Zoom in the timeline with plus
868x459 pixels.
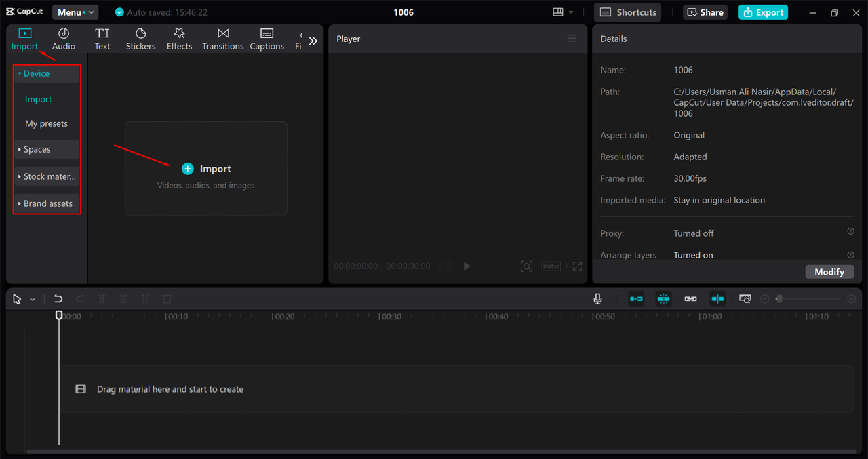click(852, 299)
